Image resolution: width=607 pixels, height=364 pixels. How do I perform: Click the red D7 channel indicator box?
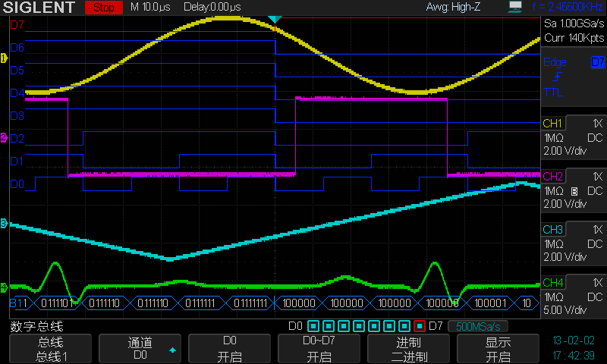(x=420, y=327)
